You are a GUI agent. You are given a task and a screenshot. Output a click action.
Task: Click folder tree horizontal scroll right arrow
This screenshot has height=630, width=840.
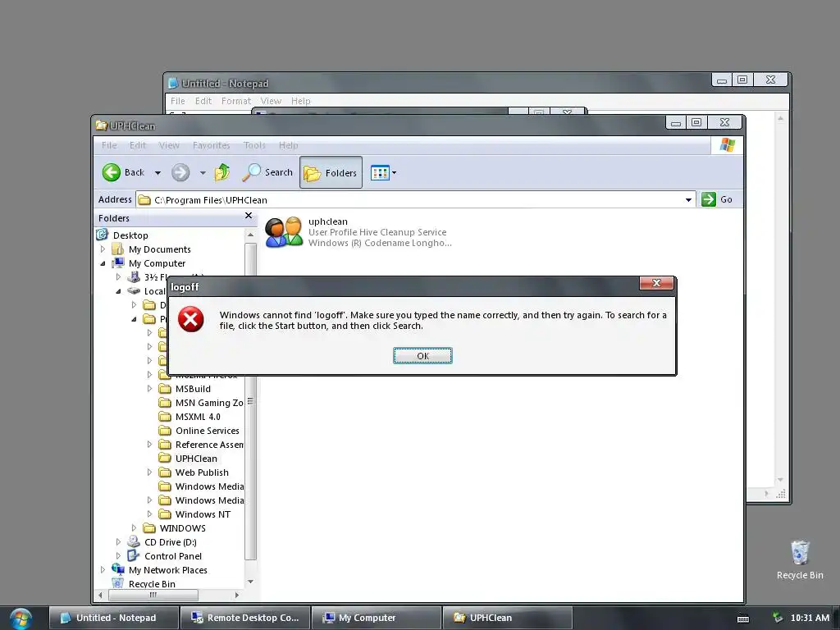pyautogui.click(x=237, y=595)
